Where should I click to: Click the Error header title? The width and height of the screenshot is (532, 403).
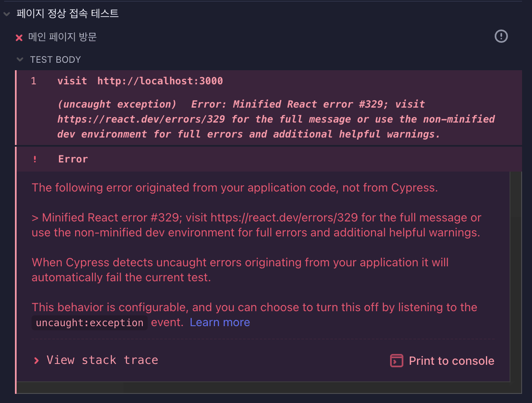point(73,159)
